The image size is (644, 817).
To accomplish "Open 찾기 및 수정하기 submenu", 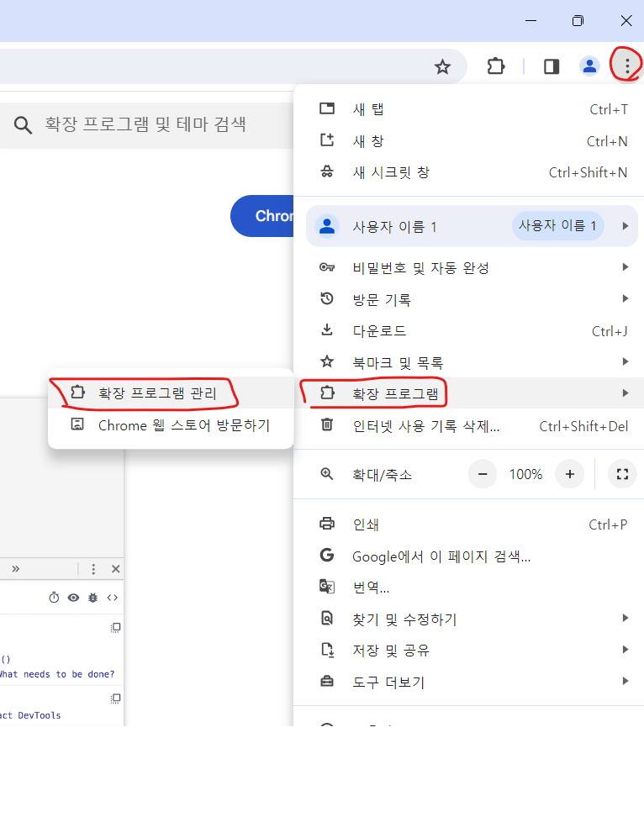I will (x=469, y=619).
